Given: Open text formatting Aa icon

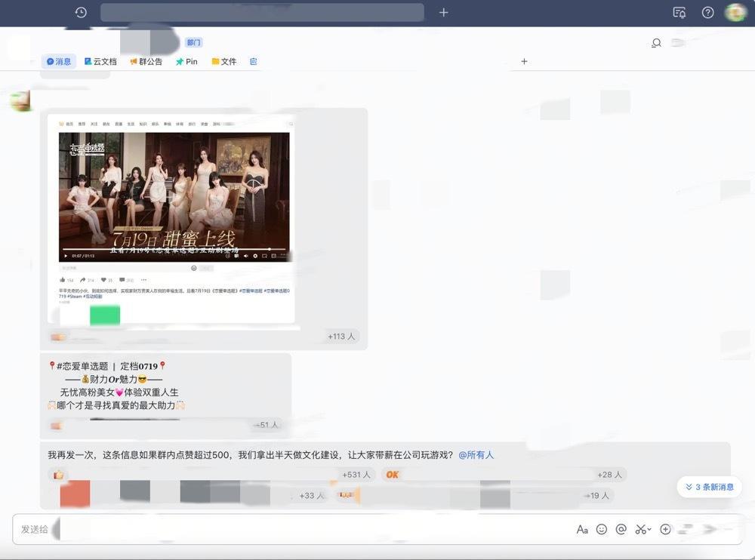Looking at the screenshot, I should point(582,530).
